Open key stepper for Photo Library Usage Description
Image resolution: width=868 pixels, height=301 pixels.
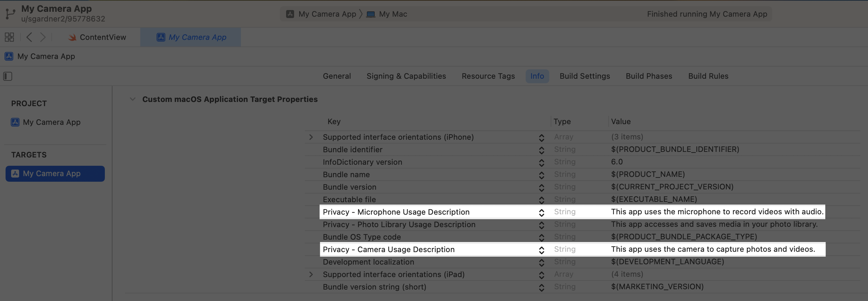[x=541, y=225]
